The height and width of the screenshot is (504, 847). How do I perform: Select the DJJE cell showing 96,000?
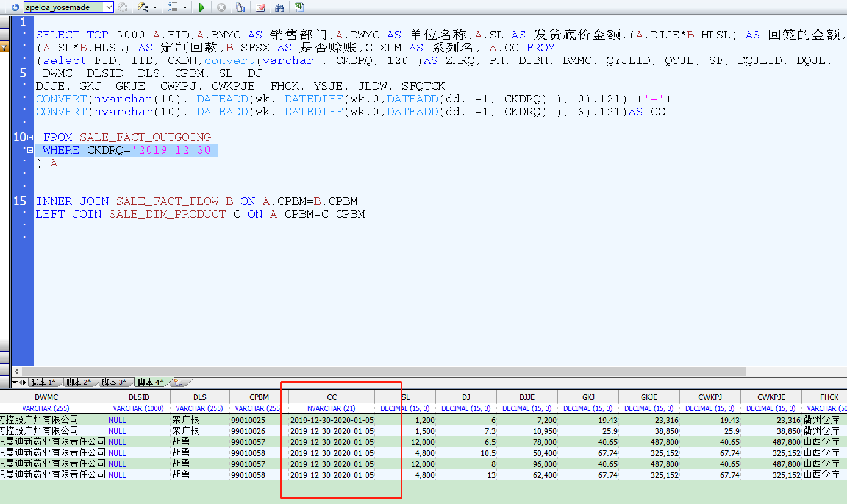(527, 464)
